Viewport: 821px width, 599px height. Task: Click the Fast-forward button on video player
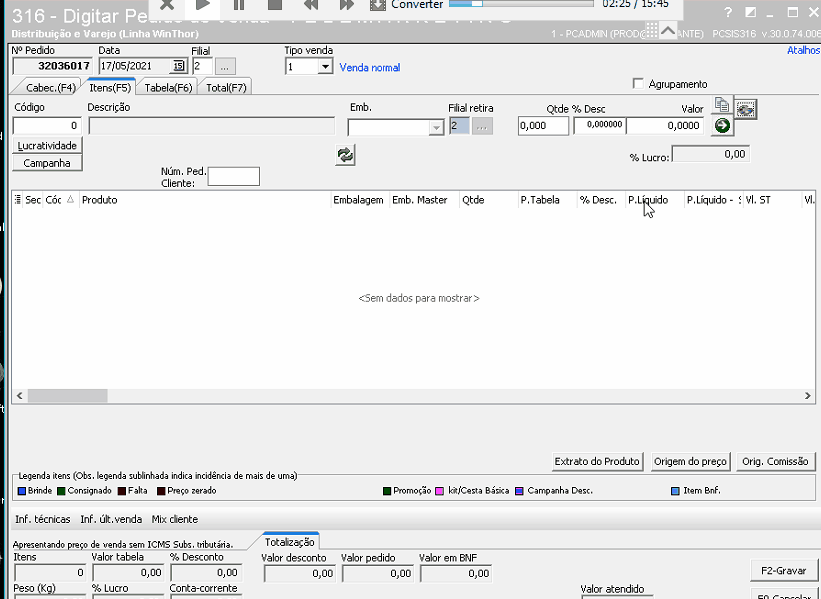347,5
